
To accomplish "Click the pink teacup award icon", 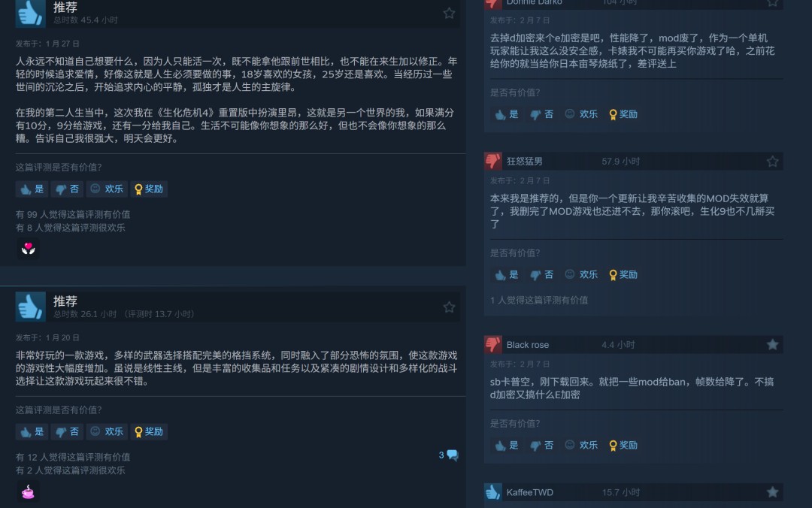I will [29, 491].
